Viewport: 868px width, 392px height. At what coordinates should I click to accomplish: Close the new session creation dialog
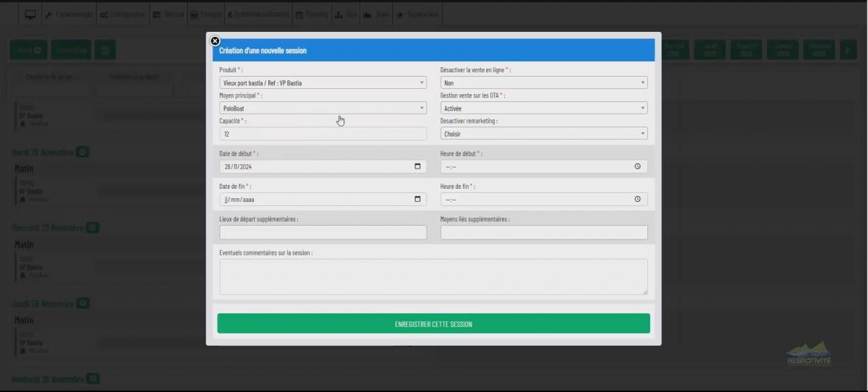coord(215,41)
